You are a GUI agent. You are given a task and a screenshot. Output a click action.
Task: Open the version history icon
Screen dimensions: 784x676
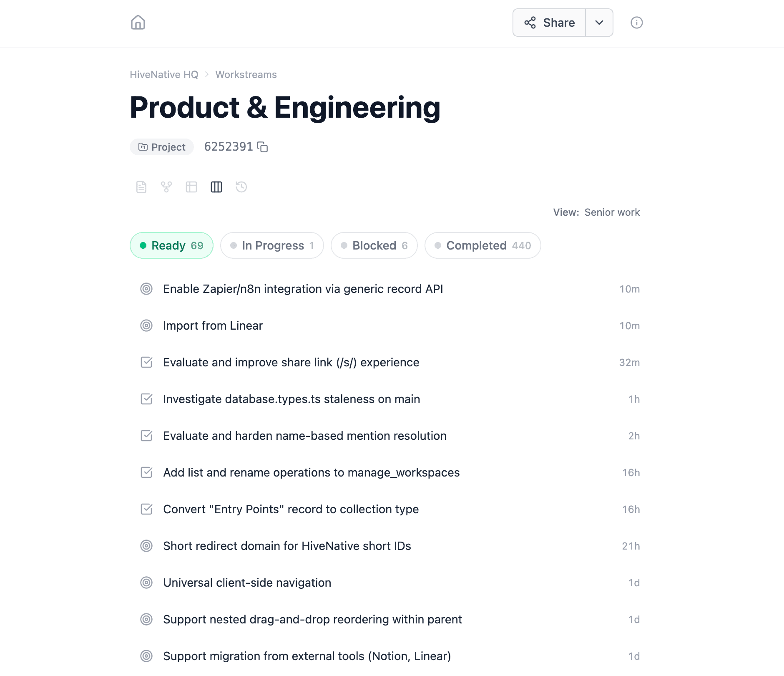coord(241,187)
